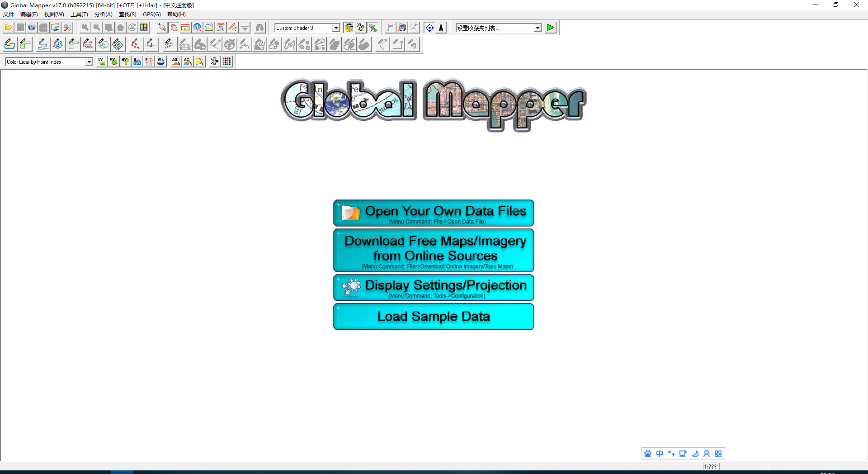Screen dimensions: 868x474
Task: Toggle the hill shading sun button
Action: [349, 28]
